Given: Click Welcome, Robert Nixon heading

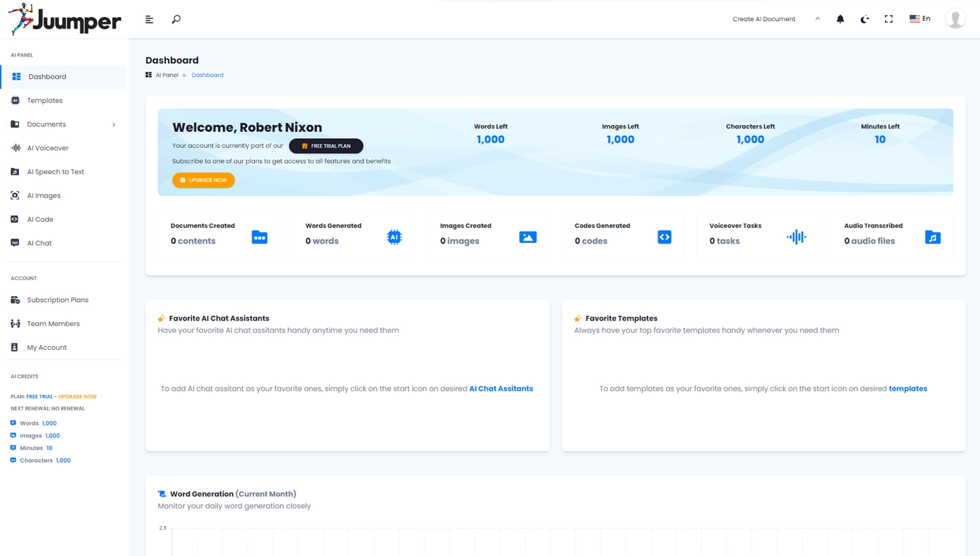Looking at the screenshot, I should [x=248, y=127].
